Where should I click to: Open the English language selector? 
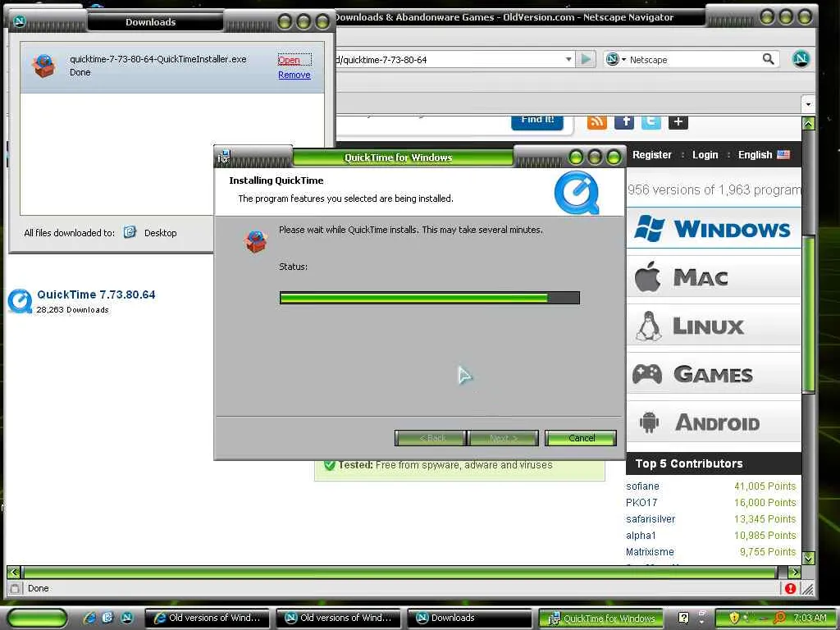(764, 154)
